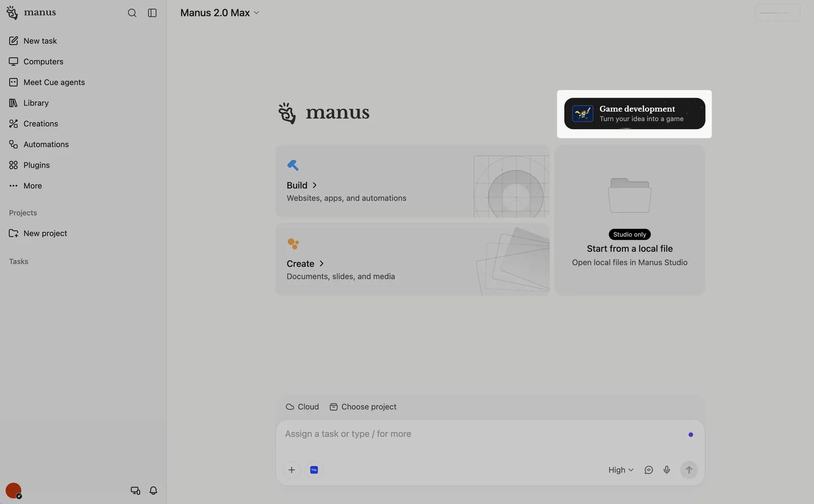
Task: Create a New project
Action: (83, 233)
